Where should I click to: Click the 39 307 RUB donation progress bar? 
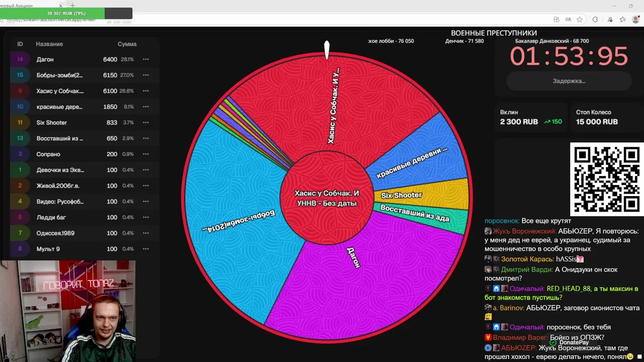[66, 14]
